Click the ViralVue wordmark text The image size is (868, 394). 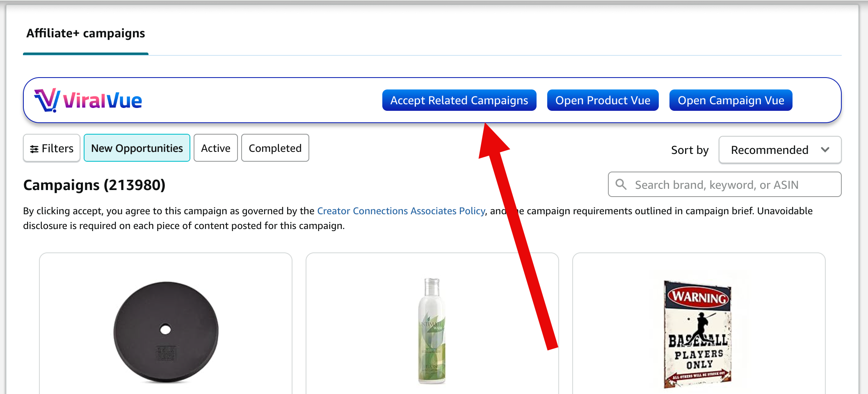(x=103, y=101)
